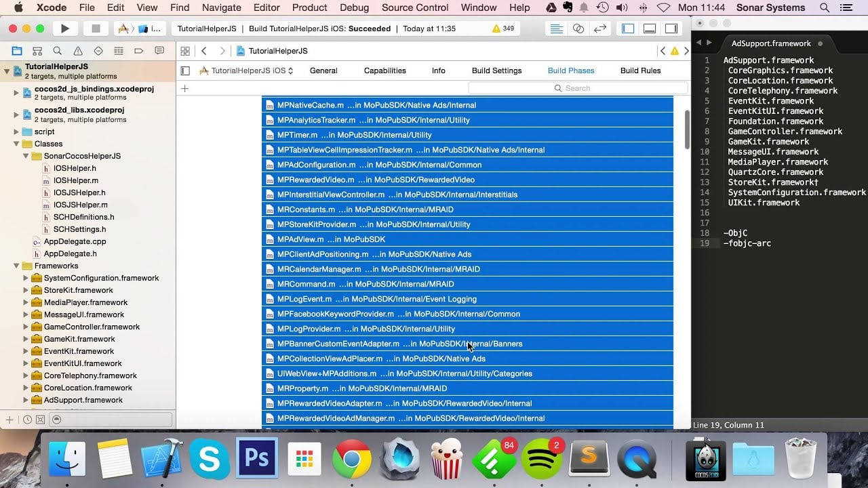Select the Breakpoint navigator flag icon
Screen dimensions: 868x488
pos(138,50)
